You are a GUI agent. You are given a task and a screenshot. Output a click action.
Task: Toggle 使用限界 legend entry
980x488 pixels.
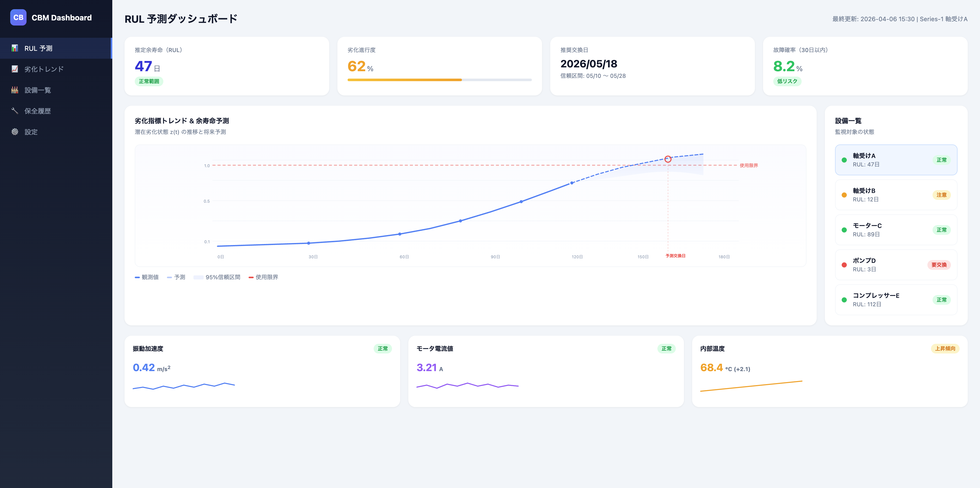(263, 277)
